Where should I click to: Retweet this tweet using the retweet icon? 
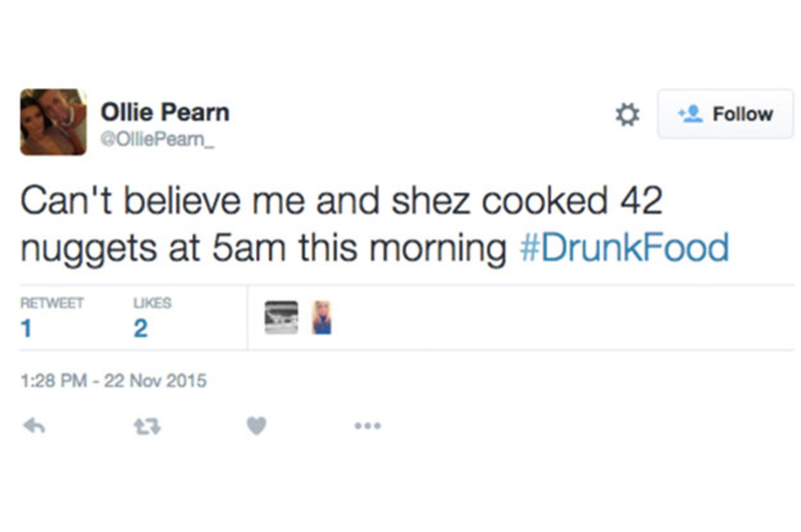pyautogui.click(x=147, y=426)
